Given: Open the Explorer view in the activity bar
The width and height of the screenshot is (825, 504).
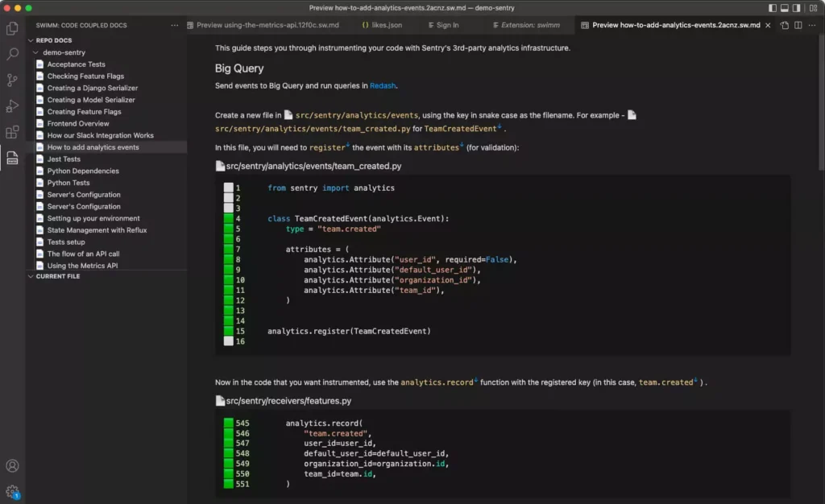Looking at the screenshot, I should (x=12, y=28).
